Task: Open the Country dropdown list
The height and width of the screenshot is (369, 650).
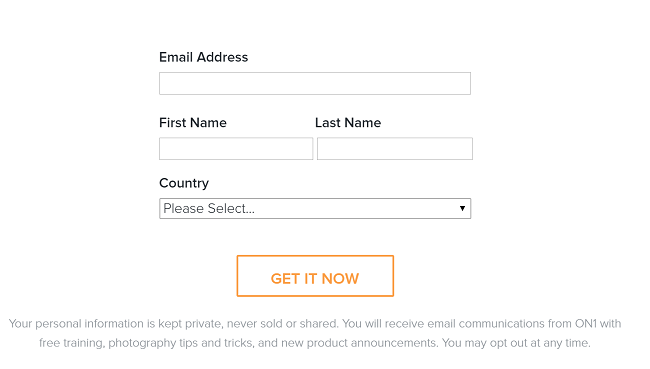Action: click(x=315, y=209)
